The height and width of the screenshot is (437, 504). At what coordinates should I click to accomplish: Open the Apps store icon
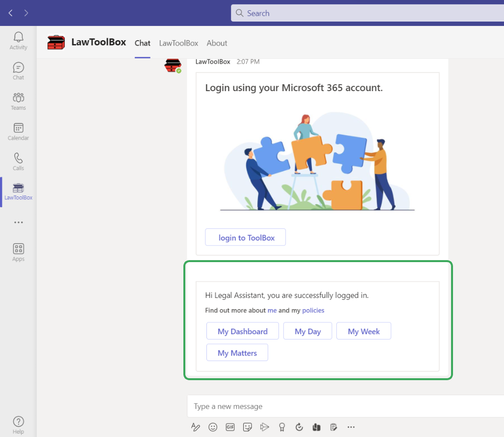[x=18, y=252]
